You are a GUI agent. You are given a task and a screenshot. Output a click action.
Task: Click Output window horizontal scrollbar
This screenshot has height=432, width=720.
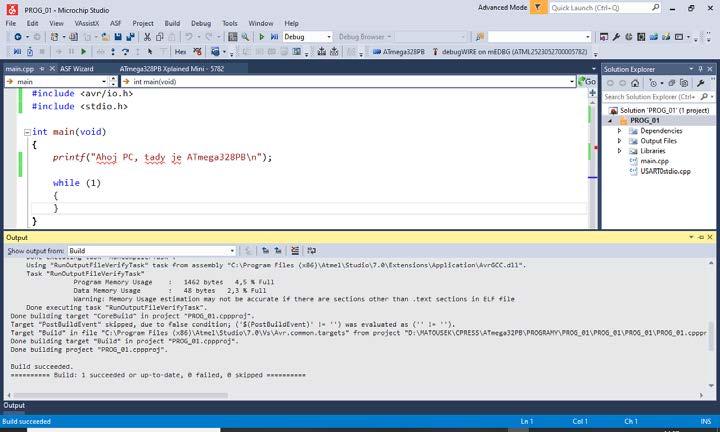coord(120,395)
